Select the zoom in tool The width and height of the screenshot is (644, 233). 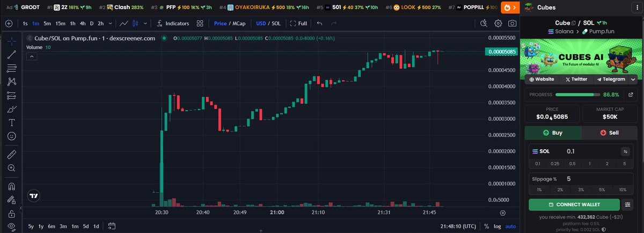tap(11, 168)
